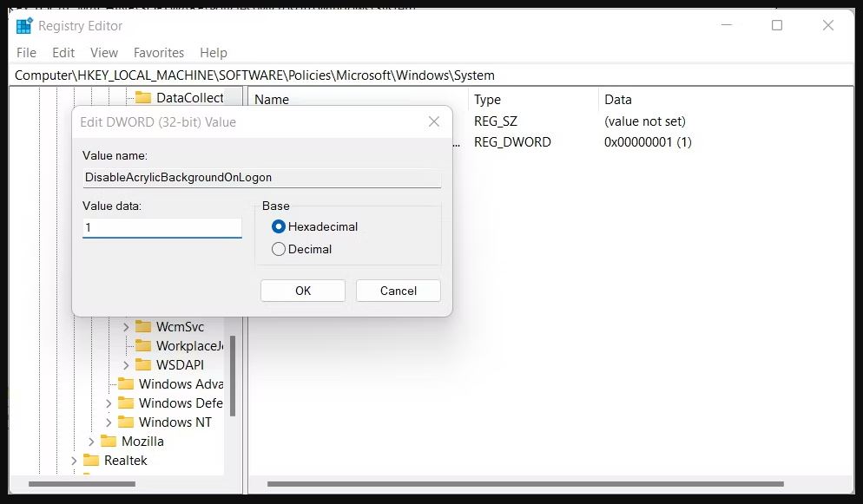
Task: Click the Mozilla folder icon
Action: [x=109, y=442]
